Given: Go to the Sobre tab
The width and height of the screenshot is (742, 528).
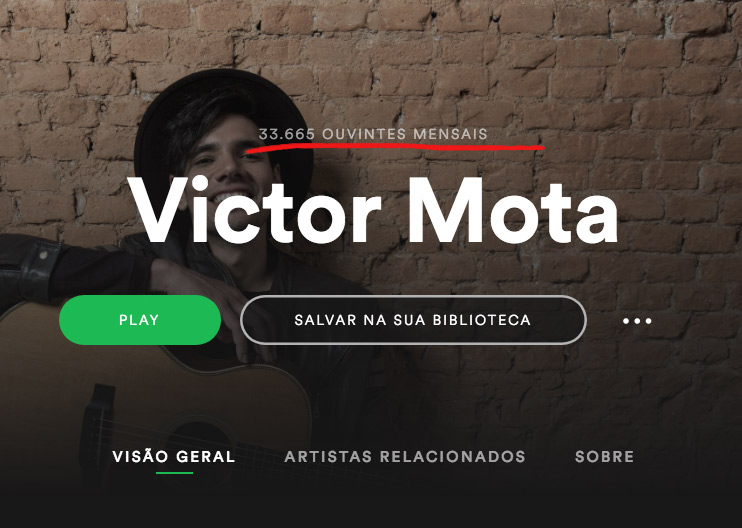Looking at the screenshot, I should pyautogui.click(x=604, y=457).
